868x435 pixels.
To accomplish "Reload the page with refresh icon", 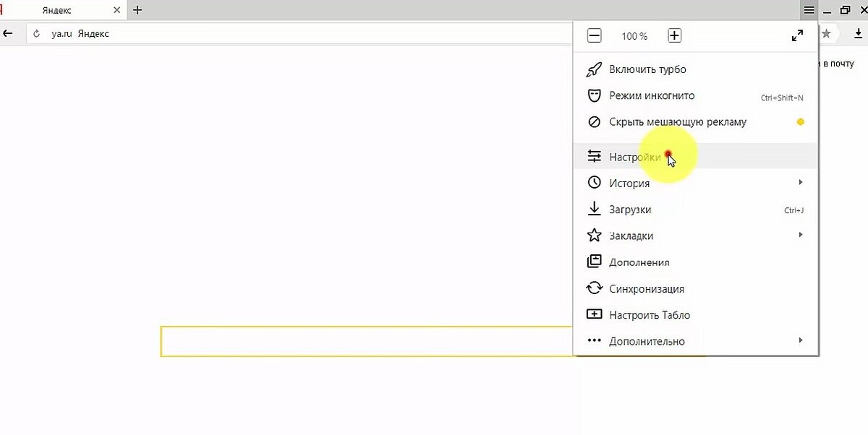I will (x=37, y=33).
